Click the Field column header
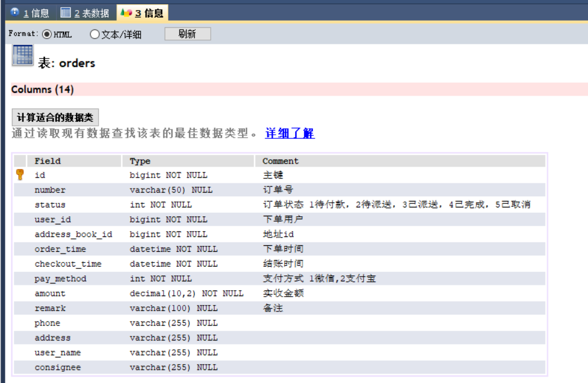This screenshot has height=383, width=588. tap(74, 161)
